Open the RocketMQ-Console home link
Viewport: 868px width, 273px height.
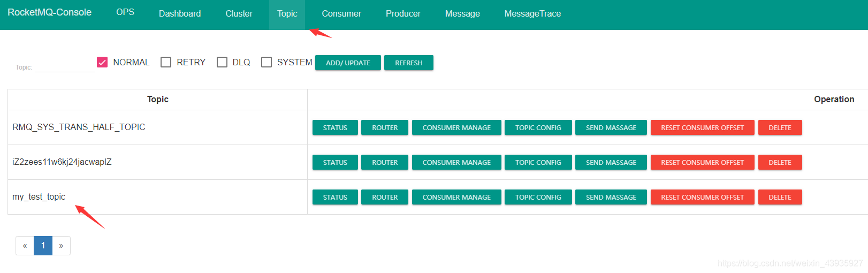click(x=49, y=12)
